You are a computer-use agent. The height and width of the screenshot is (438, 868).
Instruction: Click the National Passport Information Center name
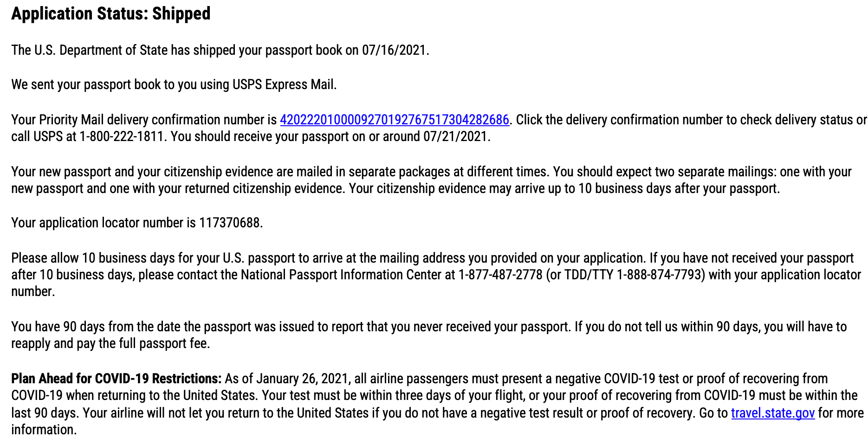coord(341,275)
